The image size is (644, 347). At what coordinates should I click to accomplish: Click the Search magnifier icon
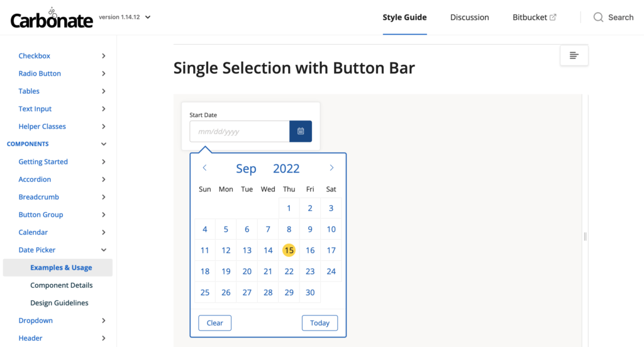[x=598, y=17]
